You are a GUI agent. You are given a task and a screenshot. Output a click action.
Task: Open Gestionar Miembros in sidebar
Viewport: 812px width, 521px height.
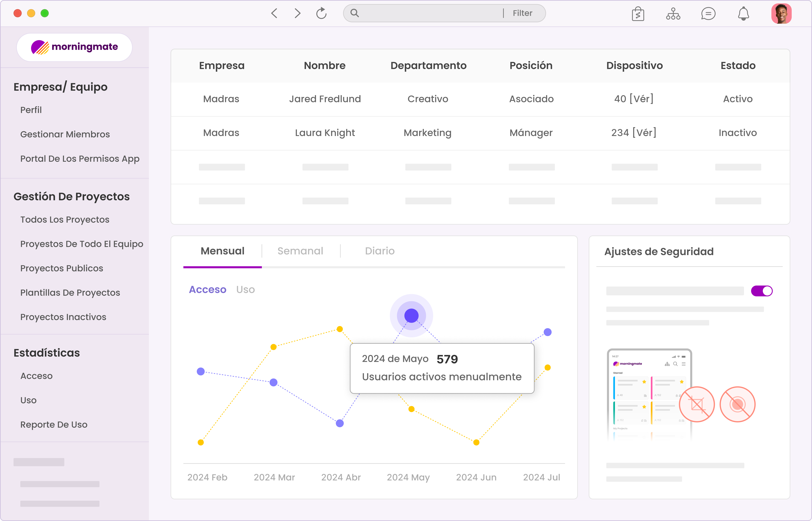pyautogui.click(x=65, y=134)
